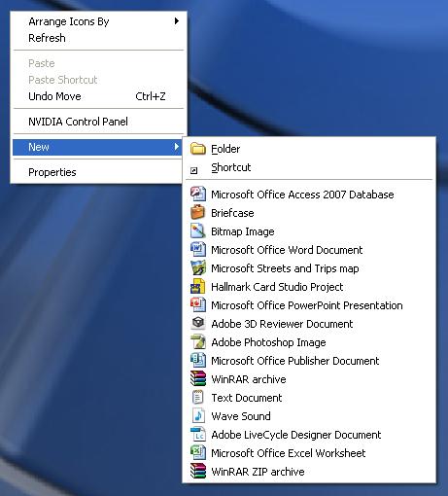Click the Publisher Document icon
Image resolution: width=448 pixels, height=496 pixels.
(x=198, y=360)
